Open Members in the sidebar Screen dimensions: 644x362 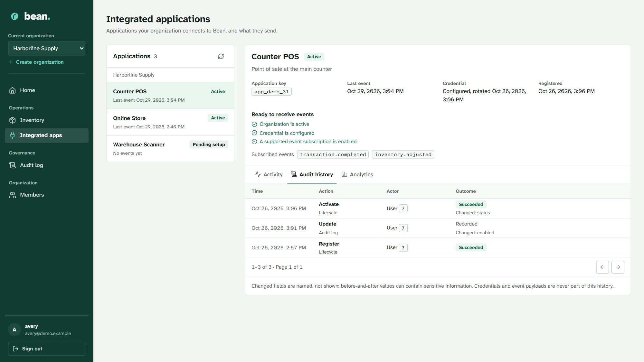pos(47,195)
